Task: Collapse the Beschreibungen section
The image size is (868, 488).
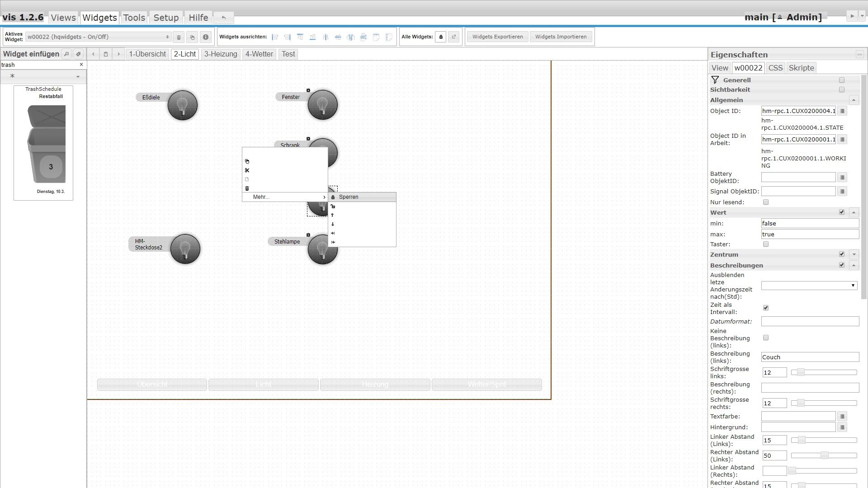Action: pos(854,265)
